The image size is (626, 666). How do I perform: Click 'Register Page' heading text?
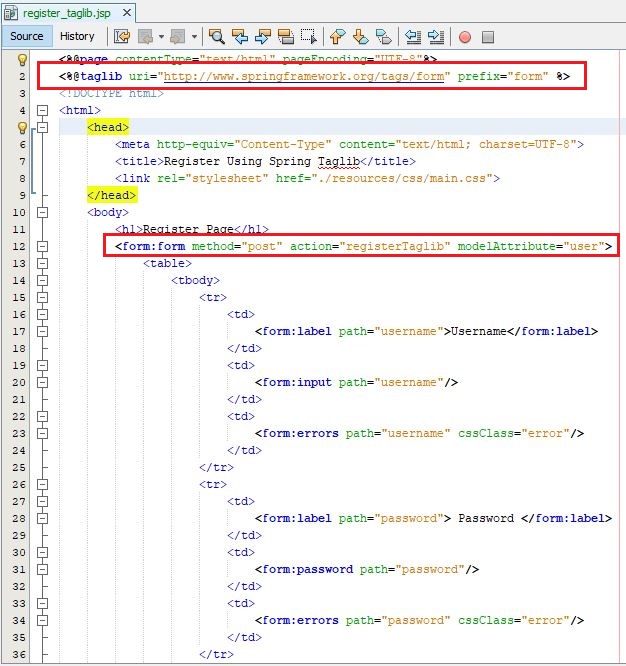tap(188, 229)
